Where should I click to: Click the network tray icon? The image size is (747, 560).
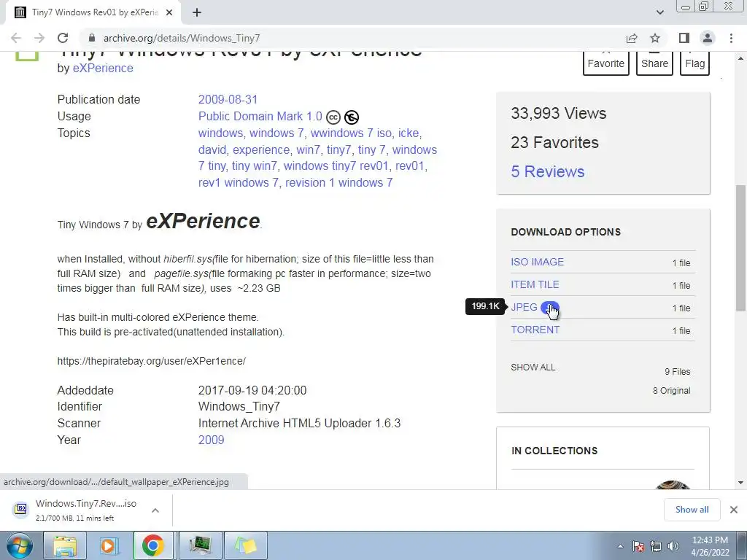pyautogui.click(x=656, y=546)
